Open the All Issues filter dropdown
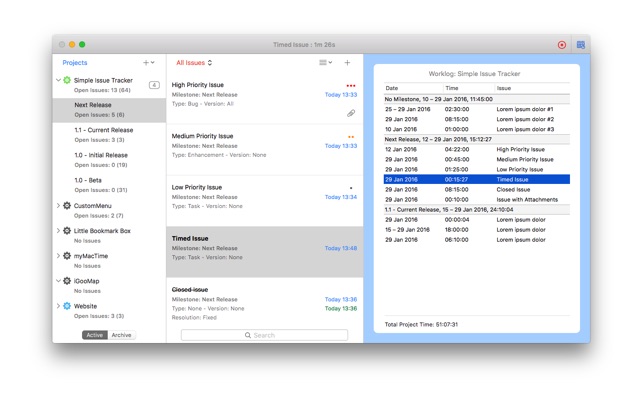Image resolution: width=643 pixels, height=402 pixels. point(194,63)
